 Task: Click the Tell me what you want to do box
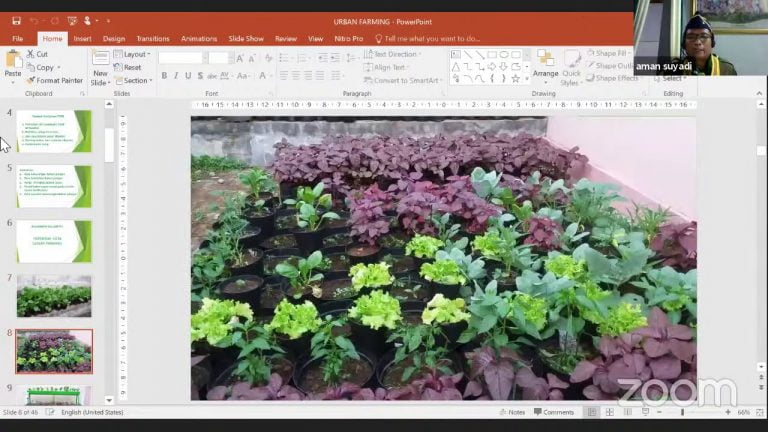427,39
